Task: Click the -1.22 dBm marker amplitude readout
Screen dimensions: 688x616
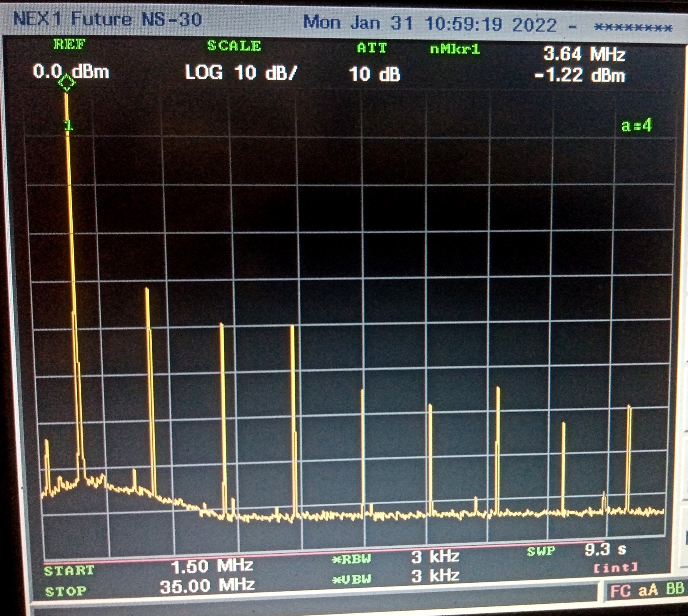Action: (x=579, y=75)
